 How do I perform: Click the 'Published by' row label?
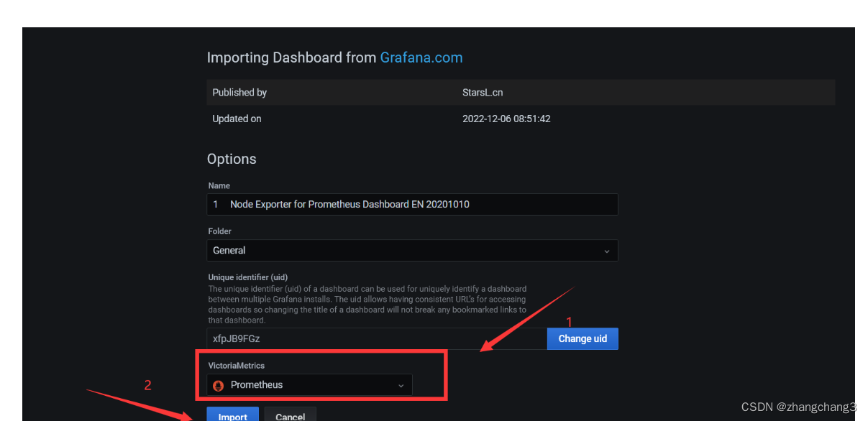[x=239, y=93]
